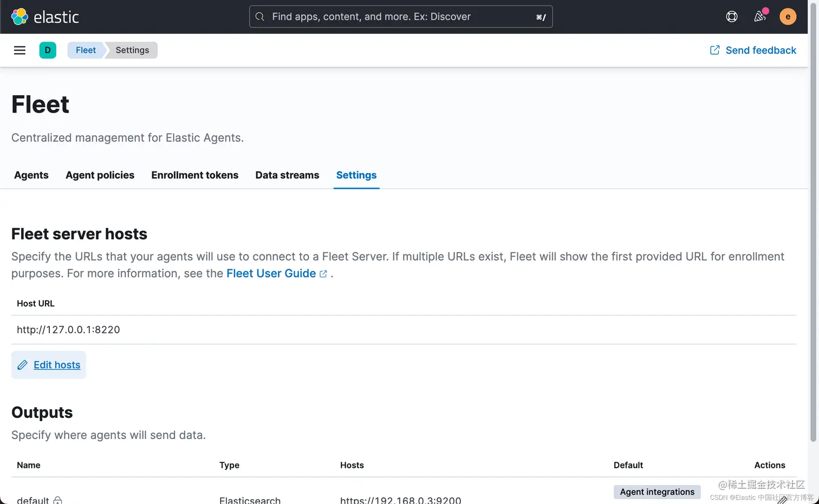Open the user avatar menu

click(788, 17)
